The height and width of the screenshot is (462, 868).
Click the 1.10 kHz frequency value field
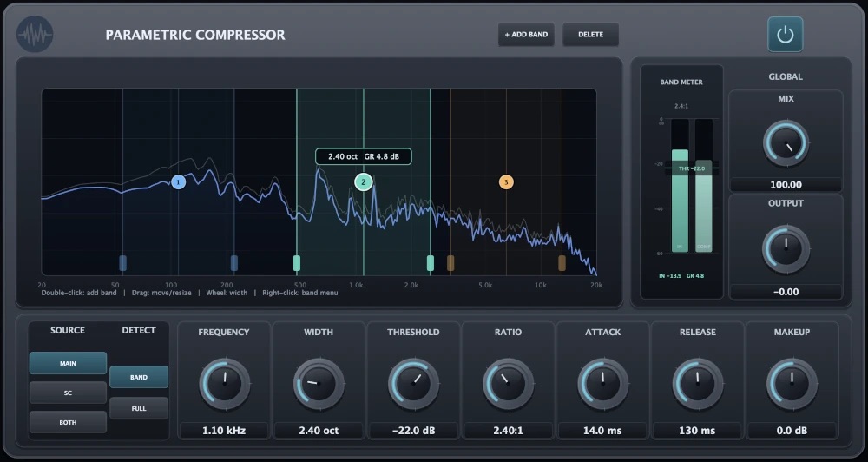[224, 431]
